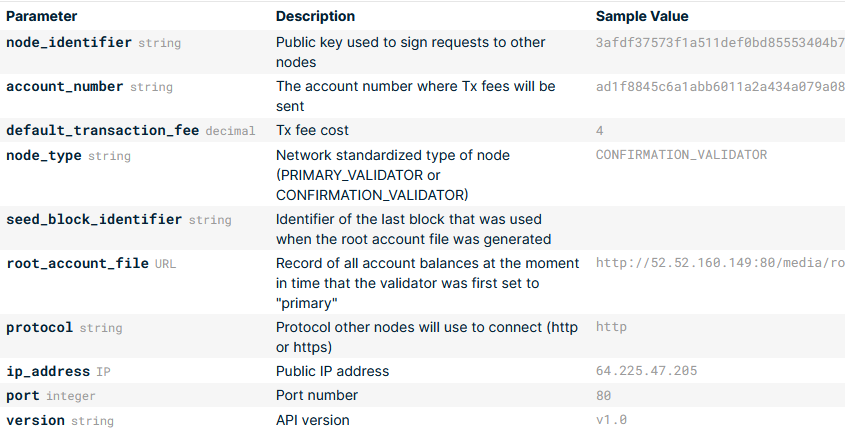Click the account_number sample value
Image resolution: width=845 pixels, height=431 pixels.
tap(719, 87)
